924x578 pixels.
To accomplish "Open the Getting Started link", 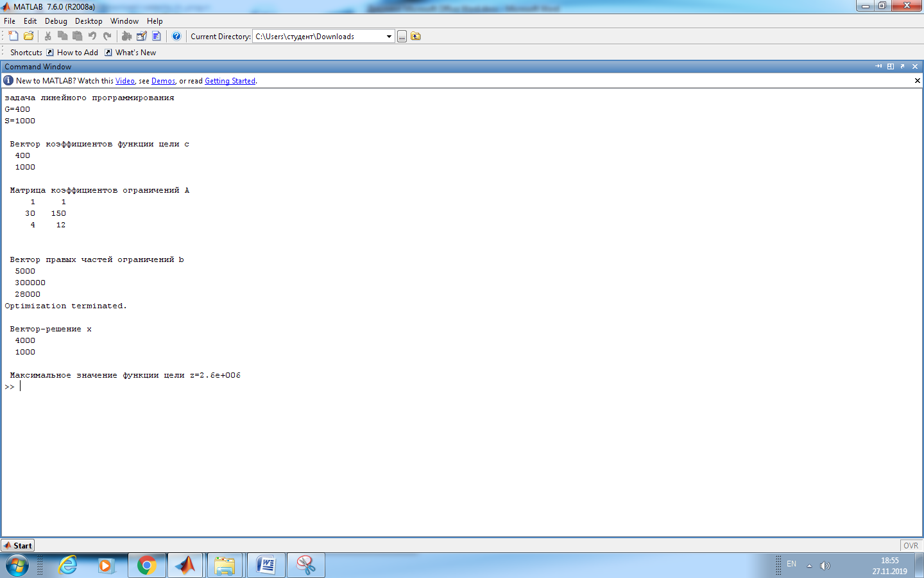I will [230, 81].
